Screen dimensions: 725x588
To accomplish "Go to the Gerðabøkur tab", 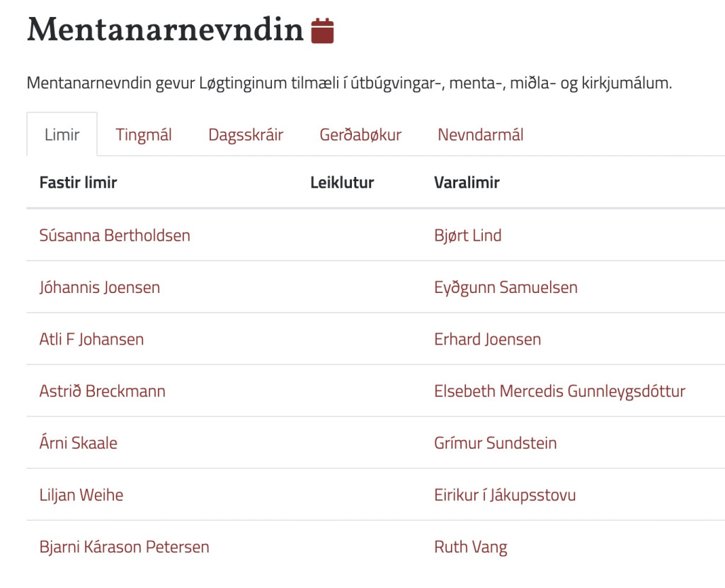I will coord(360,134).
